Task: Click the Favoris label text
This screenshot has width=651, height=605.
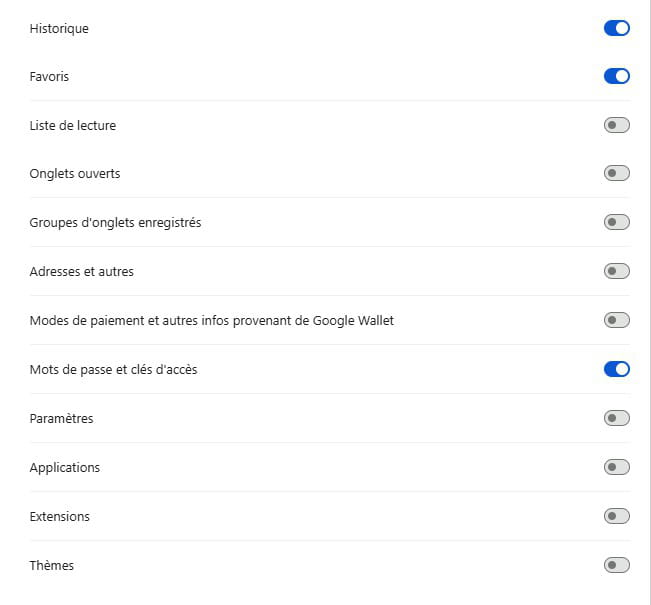Action: (x=49, y=76)
